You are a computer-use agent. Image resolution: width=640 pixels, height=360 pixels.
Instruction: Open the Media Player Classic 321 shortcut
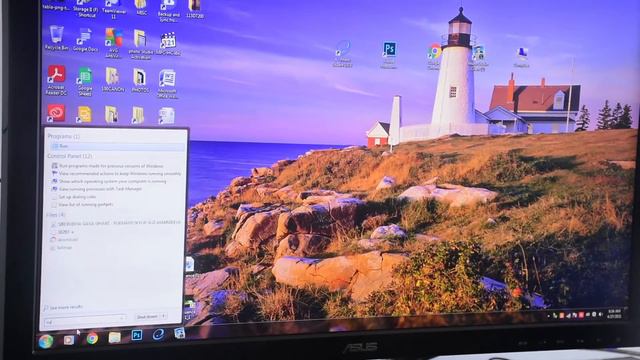tap(168, 44)
